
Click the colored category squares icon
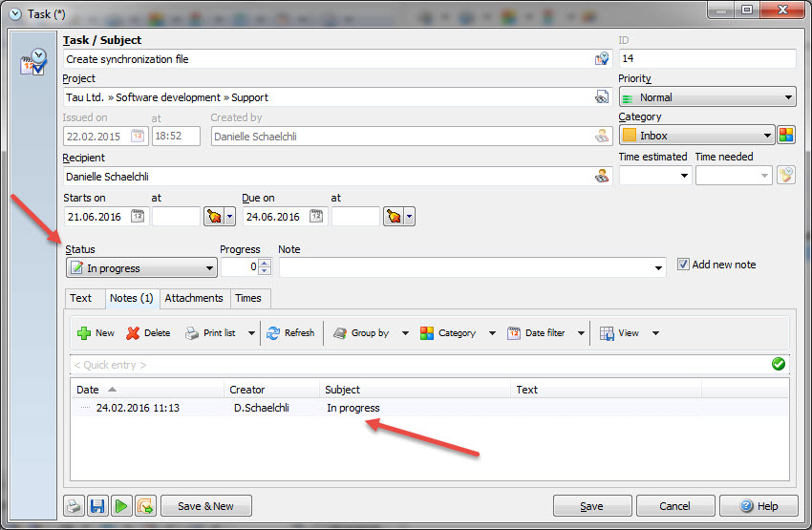[x=785, y=136]
